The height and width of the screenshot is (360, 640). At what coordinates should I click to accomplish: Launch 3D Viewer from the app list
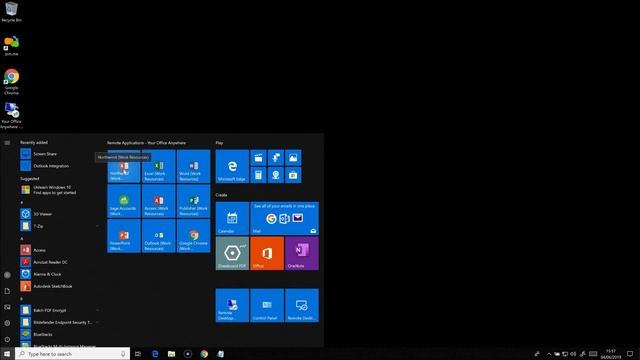pos(60,214)
